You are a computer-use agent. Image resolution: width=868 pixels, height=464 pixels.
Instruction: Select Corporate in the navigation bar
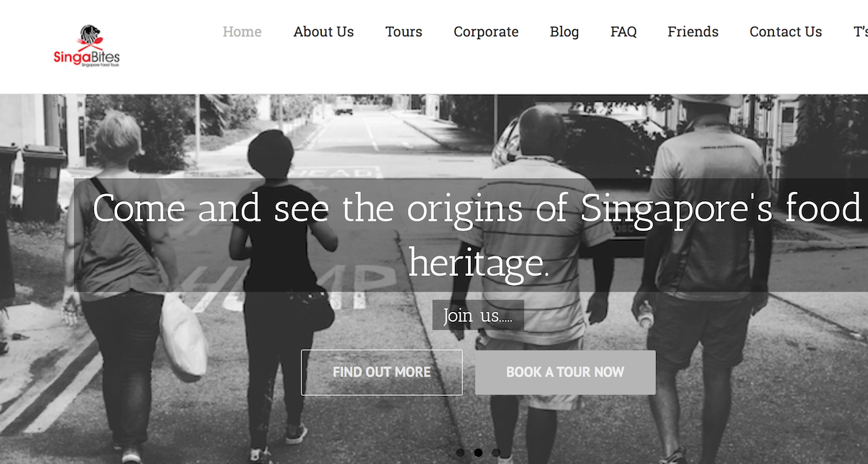point(486,32)
